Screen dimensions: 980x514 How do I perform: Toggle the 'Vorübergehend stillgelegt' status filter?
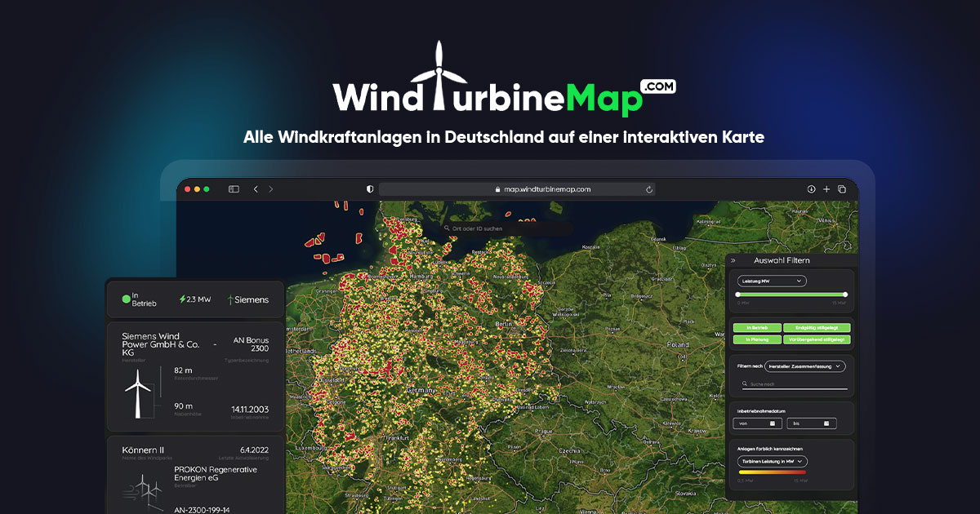[x=817, y=339]
